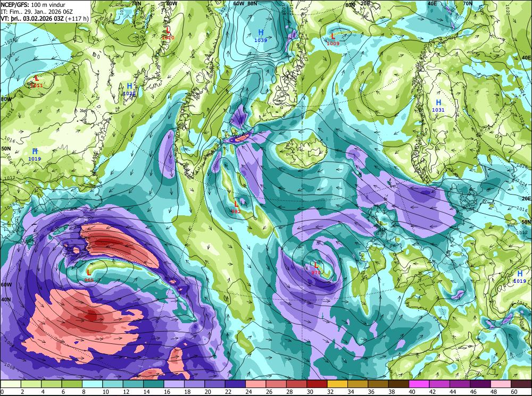
Task: Select the ochre 34–36 legend swatch
Action: click(358, 384)
